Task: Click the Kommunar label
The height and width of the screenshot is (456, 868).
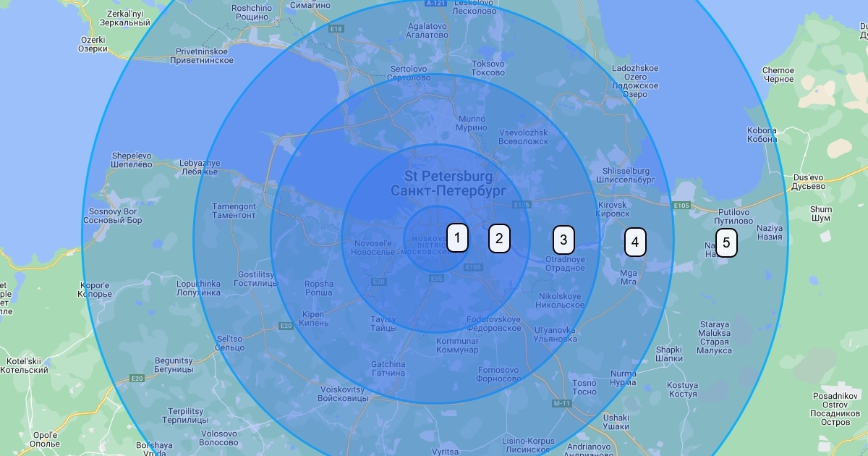Action: (x=457, y=345)
